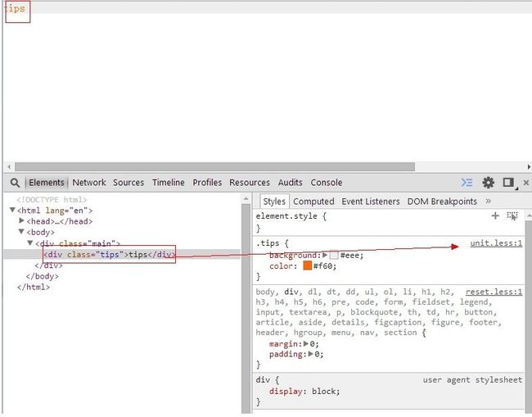Image resolution: width=532 pixels, height=417 pixels.
Task: Collapse the html lang="en" node
Action: 12,211
